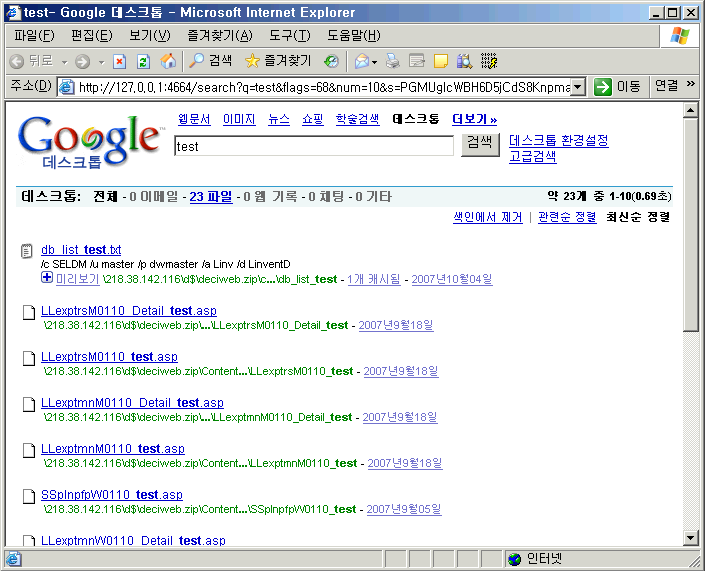
Task: Open Favorites star toolbar button
Action: (252, 61)
